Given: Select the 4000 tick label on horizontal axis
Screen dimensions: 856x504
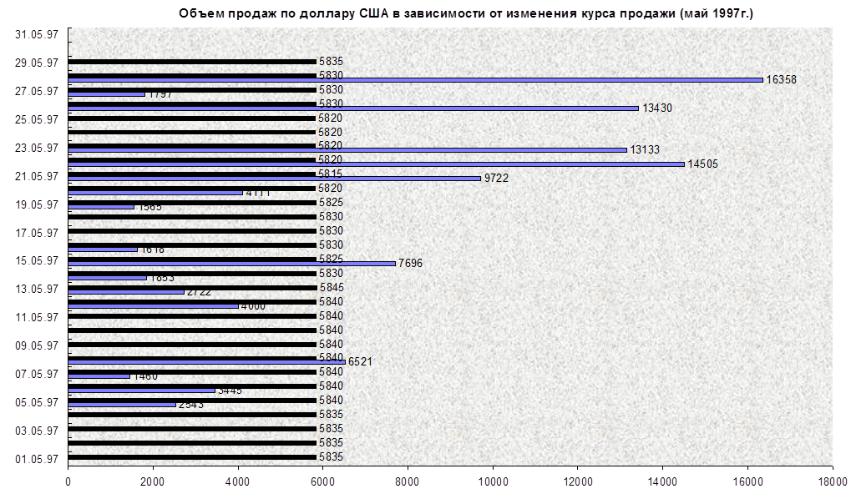Looking at the screenshot, I should [238, 481].
